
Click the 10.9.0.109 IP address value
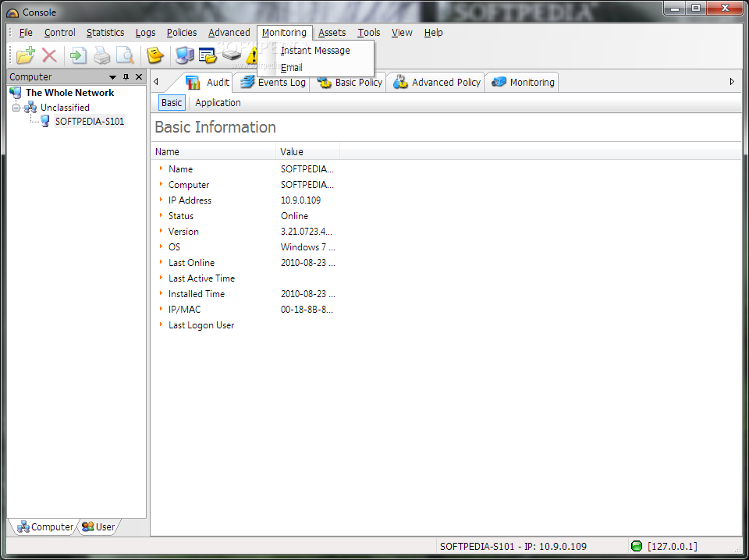pyautogui.click(x=300, y=200)
